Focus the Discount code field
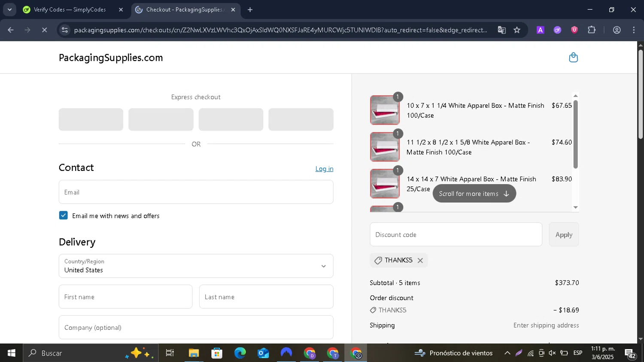 456,234
